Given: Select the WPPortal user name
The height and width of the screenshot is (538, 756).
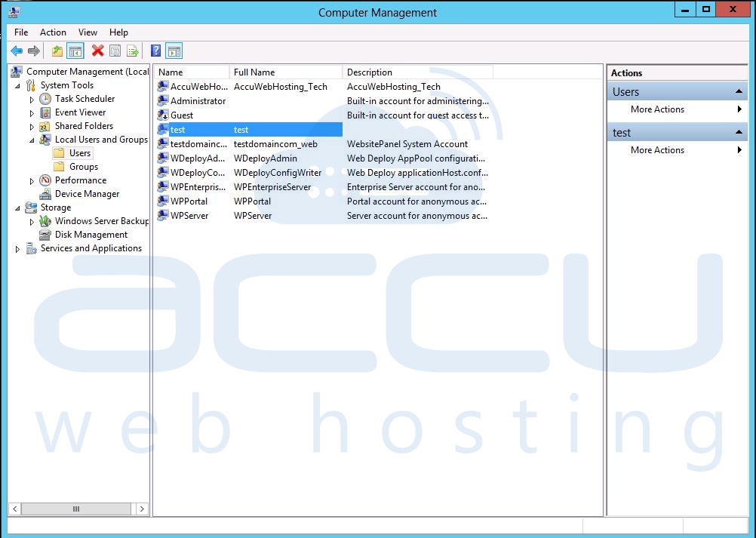Looking at the screenshot, I should click(189, 201).
